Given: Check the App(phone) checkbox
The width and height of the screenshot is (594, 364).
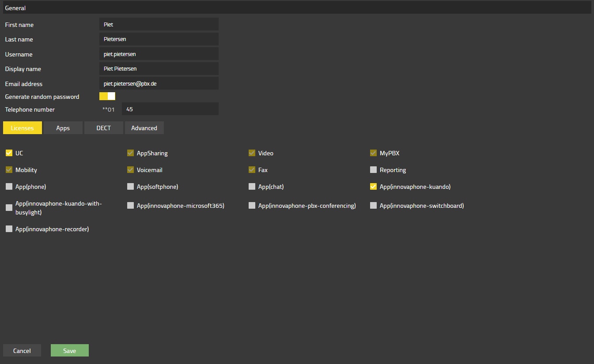Looking at the screenshot, I should coord(9,187).
